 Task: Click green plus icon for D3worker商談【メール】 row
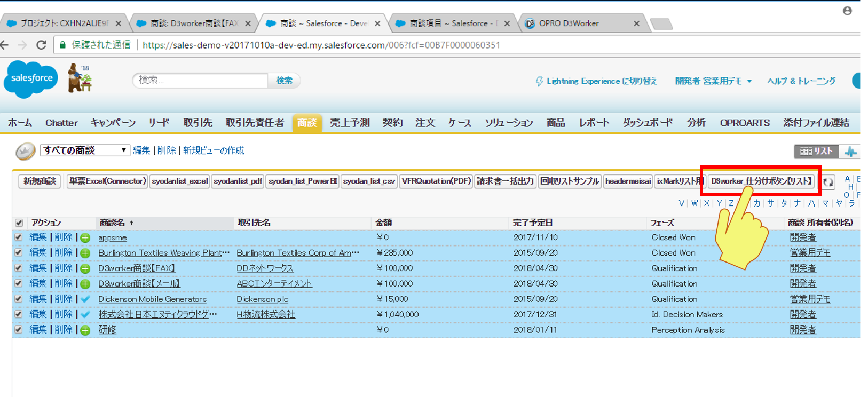coord(85,284)
